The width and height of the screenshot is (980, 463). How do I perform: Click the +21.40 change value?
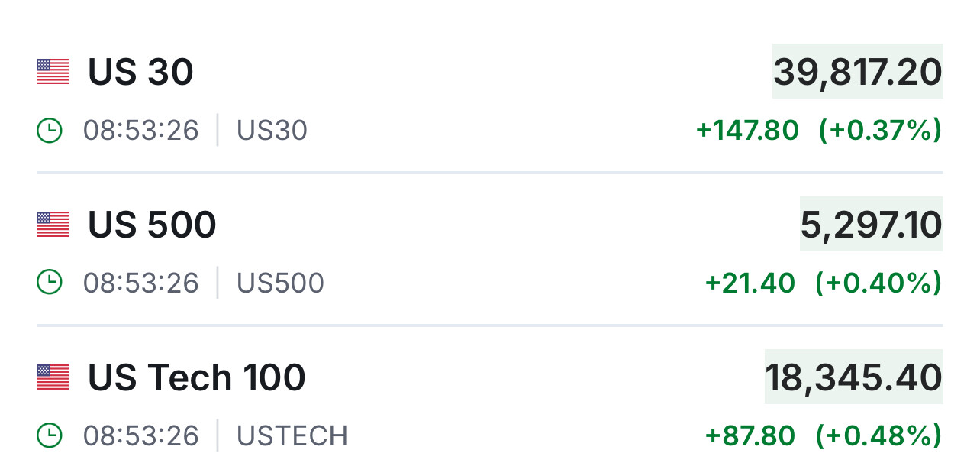tap(750, 283)
